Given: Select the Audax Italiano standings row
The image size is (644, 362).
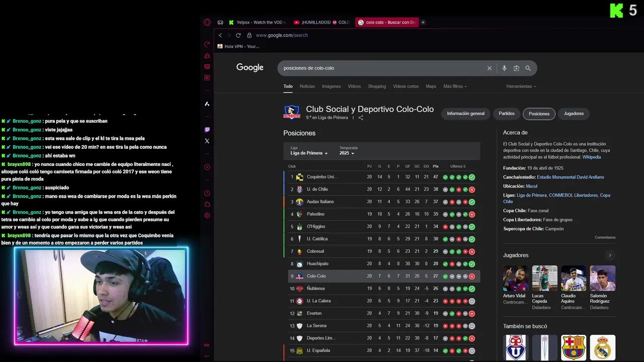Looking at the screenshot, I should click(x=382, y=202).
